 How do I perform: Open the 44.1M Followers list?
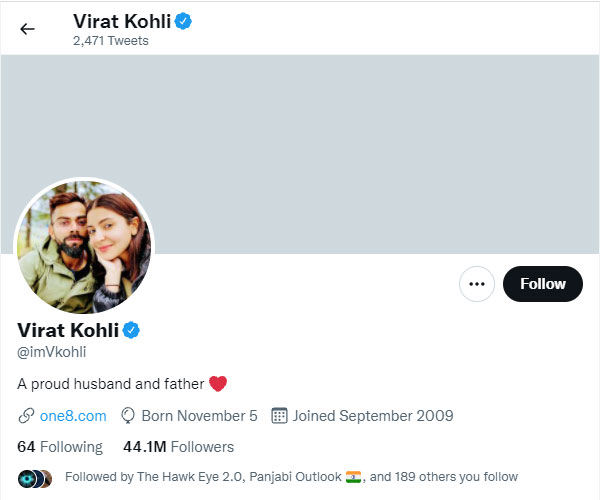178,446
